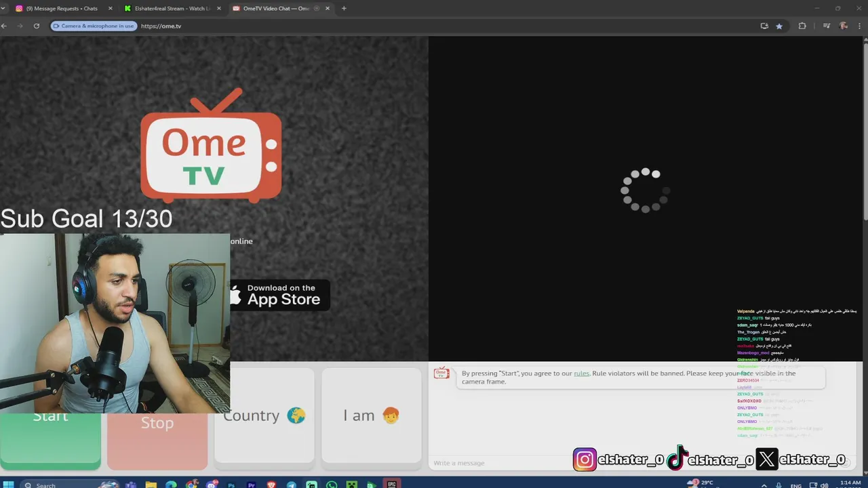Screen dimensions: 868x488
Task: Click the large OmeTV logo
Action: click(x=211, y=146)
